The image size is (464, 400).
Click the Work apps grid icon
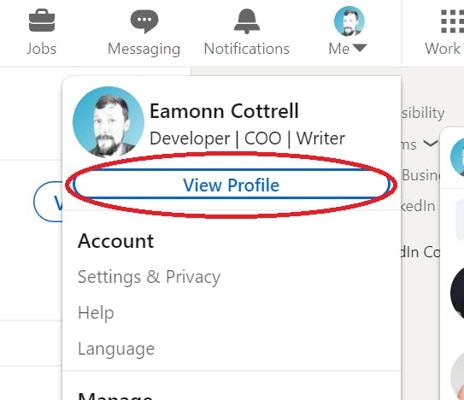pos(452,21)
